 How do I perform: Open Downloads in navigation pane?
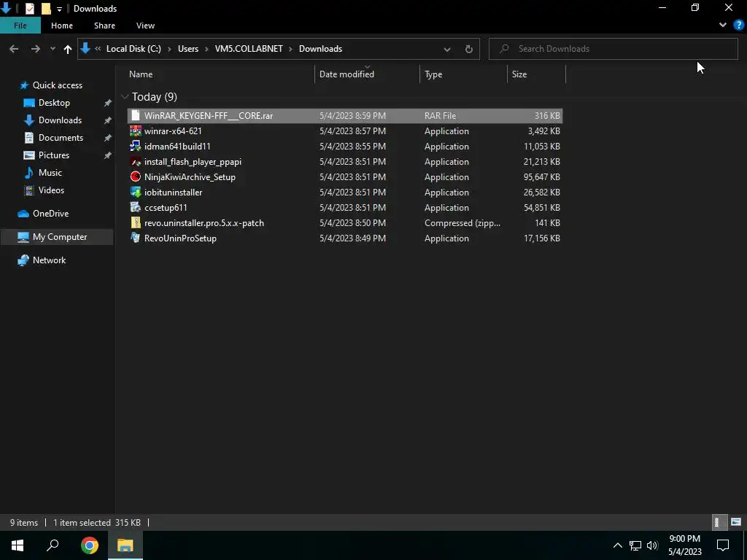(x=60, y=120)
